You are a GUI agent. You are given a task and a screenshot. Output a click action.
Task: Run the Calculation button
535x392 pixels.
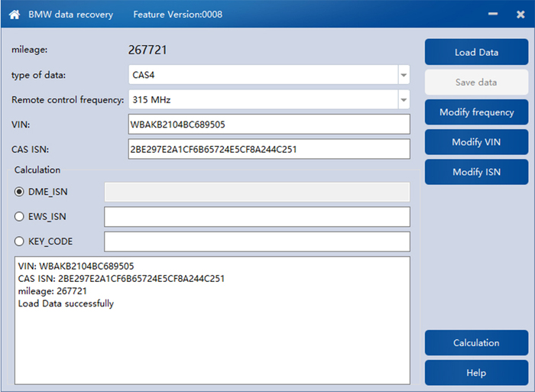pyautogui.click(x=476, y=343)
